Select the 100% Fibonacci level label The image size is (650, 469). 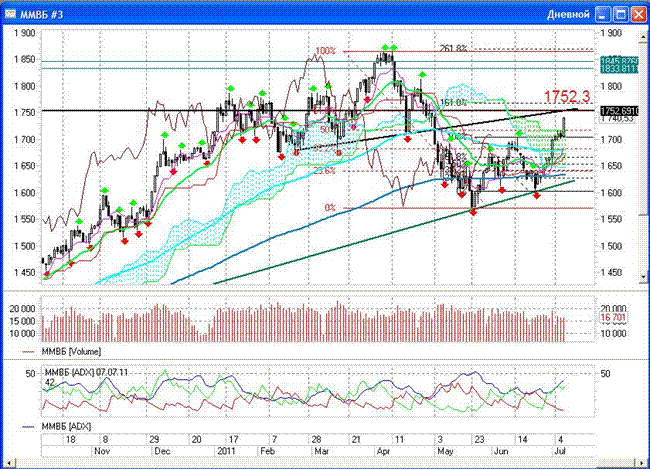[x=325, y=51]
